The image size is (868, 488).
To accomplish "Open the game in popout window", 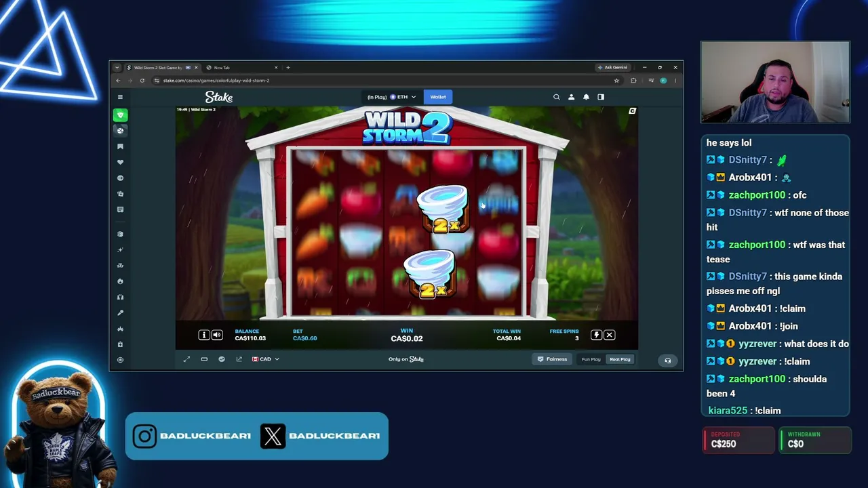I will coord(239,359).
